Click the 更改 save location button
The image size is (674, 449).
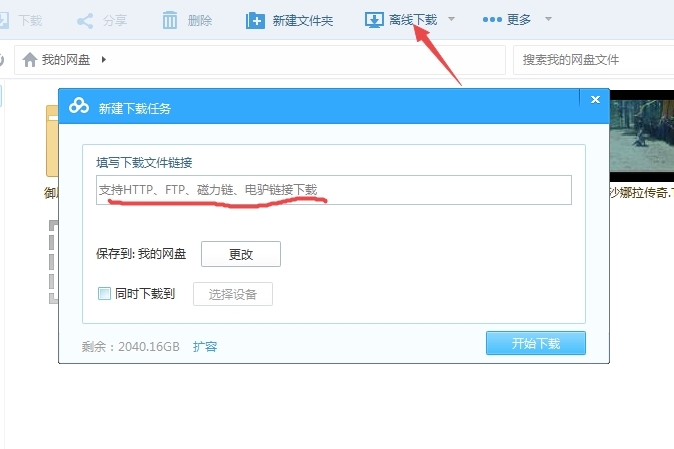point(241,254)
